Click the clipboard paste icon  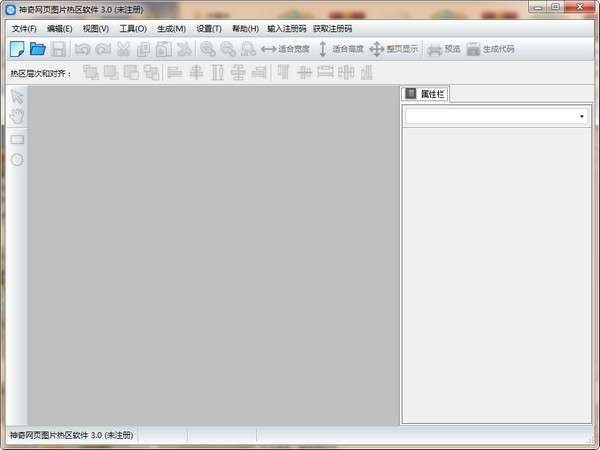point(164,49)
